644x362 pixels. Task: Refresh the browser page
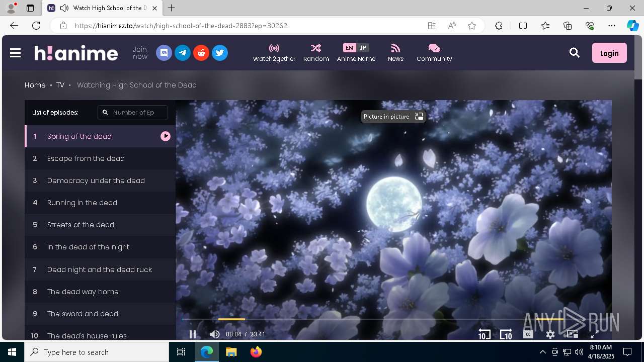pyautogui.click(x=36, y=26)
